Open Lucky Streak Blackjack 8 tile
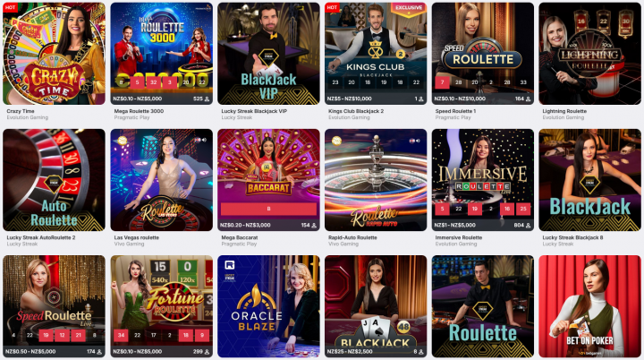Viewport: 644px width, 360px height. click(x=589, y=180)
